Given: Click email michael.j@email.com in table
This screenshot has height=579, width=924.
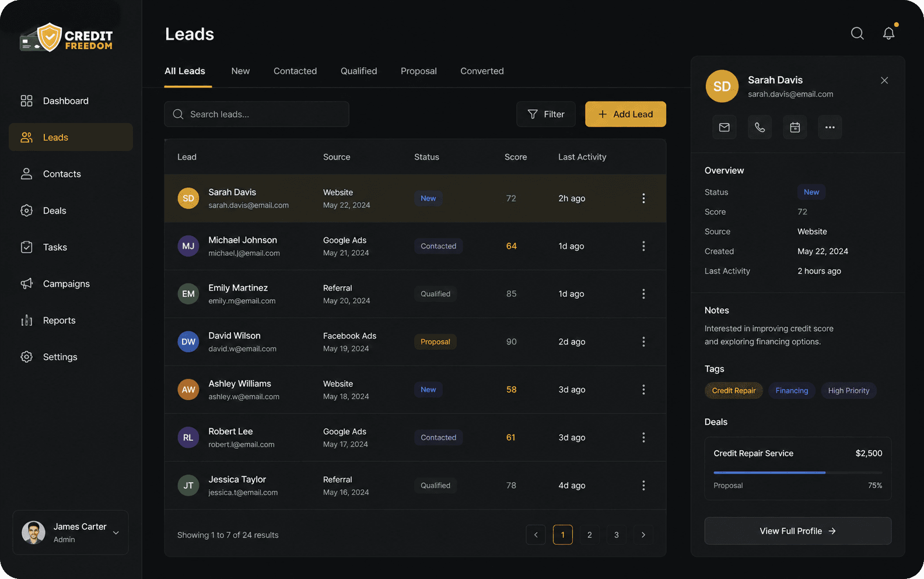Looking at the screenshot, I should click(x=244, y=253).
